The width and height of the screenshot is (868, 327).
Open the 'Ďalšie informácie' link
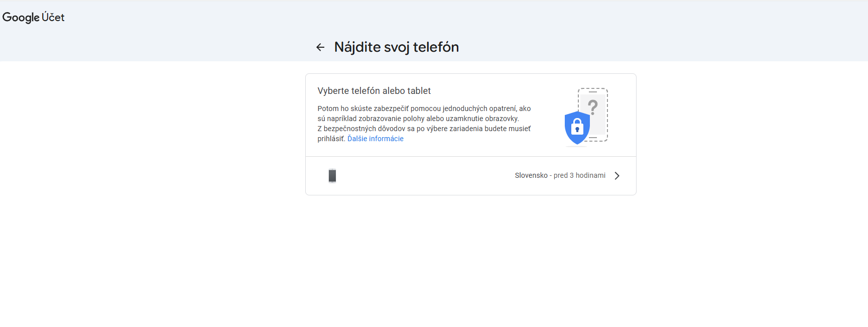click(x=376, y=139)
